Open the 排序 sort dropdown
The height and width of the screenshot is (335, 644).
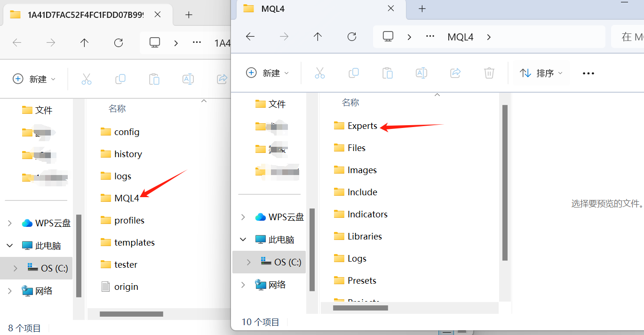[541, 73]
